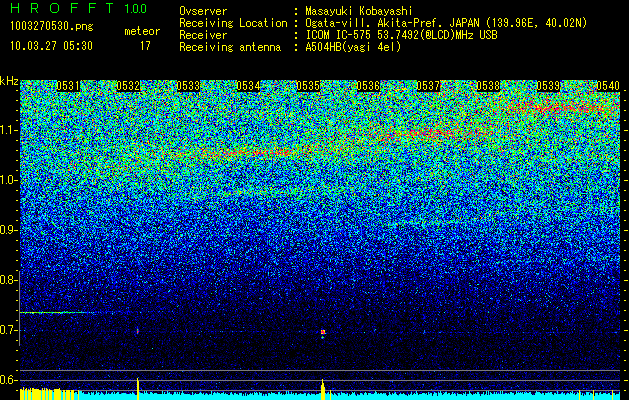Click the 0539 time marker
Image resolution: width=629 pixels, height=400 pixels.
[x=548, y=86]
